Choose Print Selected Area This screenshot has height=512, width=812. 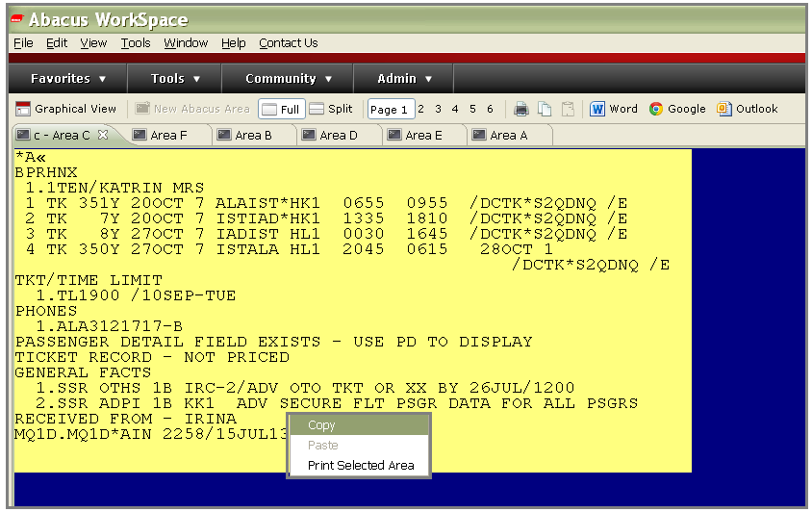[360, 466]
